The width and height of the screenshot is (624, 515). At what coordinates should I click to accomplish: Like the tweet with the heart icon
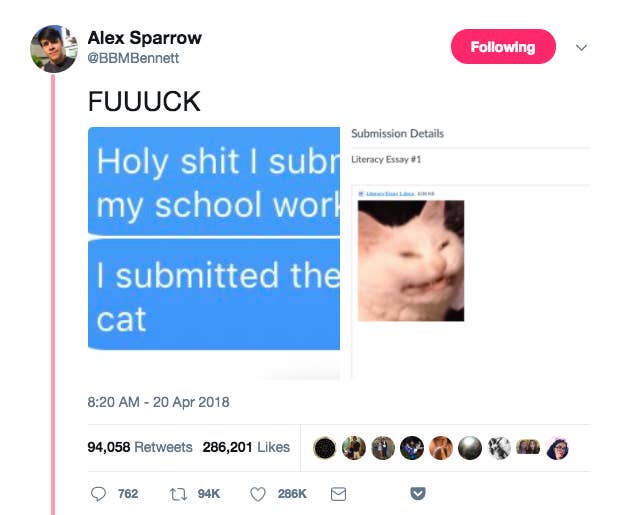pos(257,494)
